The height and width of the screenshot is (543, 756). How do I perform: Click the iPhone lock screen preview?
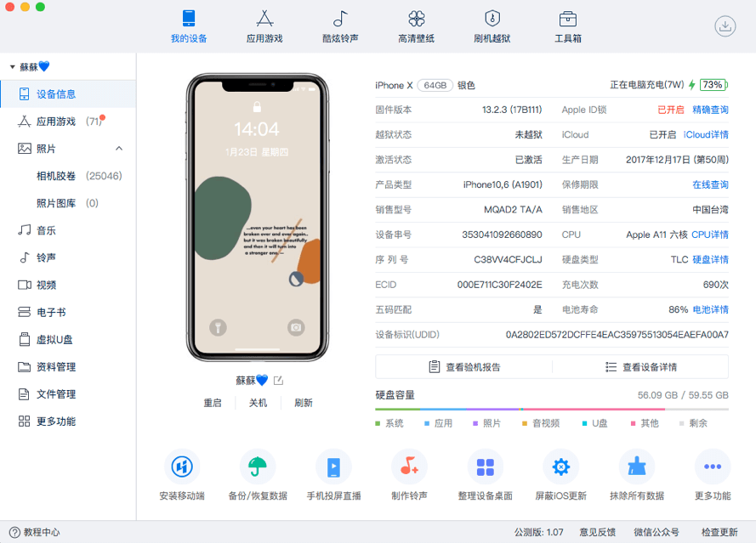click(x=257, y=218)
